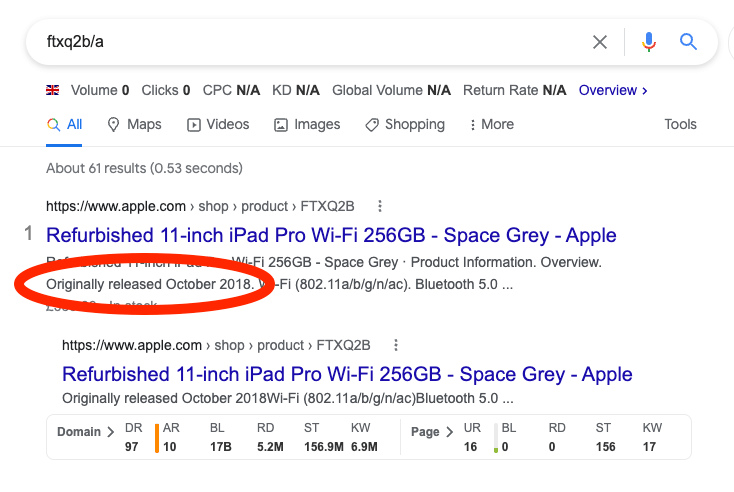Image resolution: width=734 pixels, height=492 pixels.
Task: Open options menu for second apple.com result
Action: [x=396, y=345]
